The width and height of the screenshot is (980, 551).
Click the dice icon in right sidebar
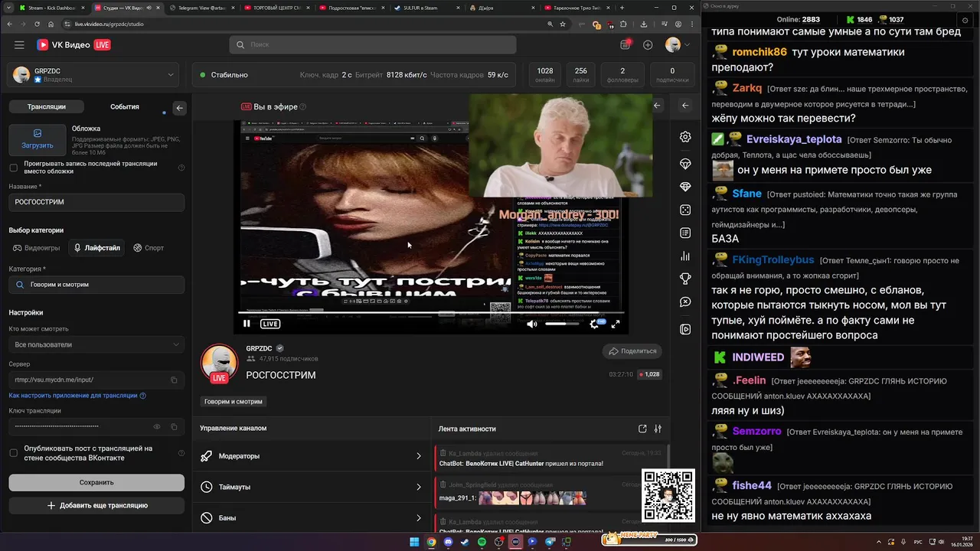[685, 210]
